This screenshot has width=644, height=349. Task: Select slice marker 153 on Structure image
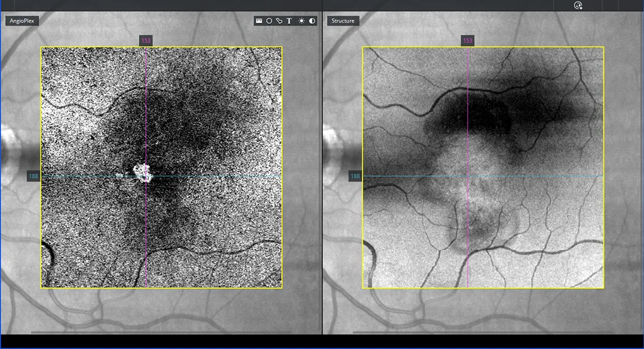467,40
